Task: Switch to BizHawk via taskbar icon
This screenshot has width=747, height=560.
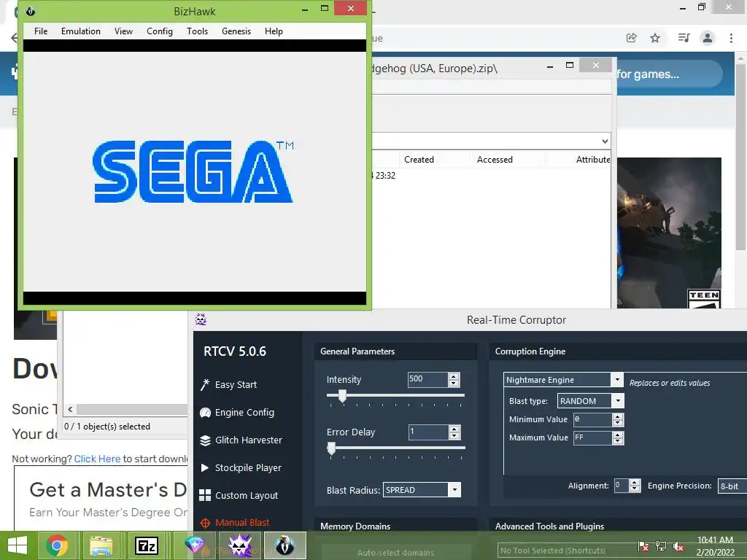Action: [285, 545]
